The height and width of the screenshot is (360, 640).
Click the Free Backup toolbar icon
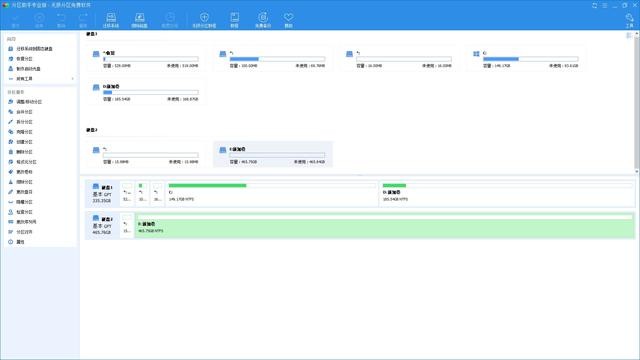pyautogui.click(x=263, y=20)
